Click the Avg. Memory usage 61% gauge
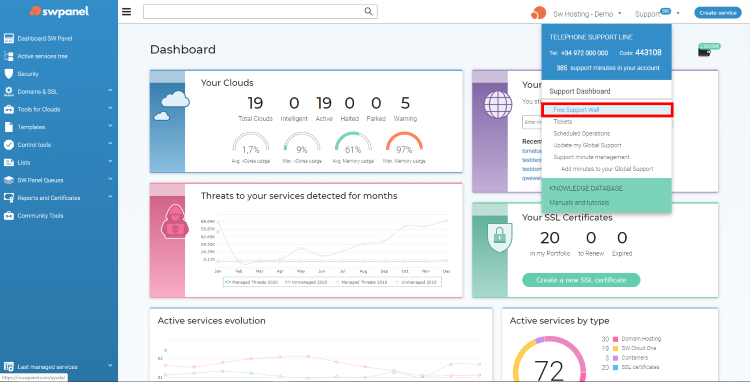 [x=353, y=143]
